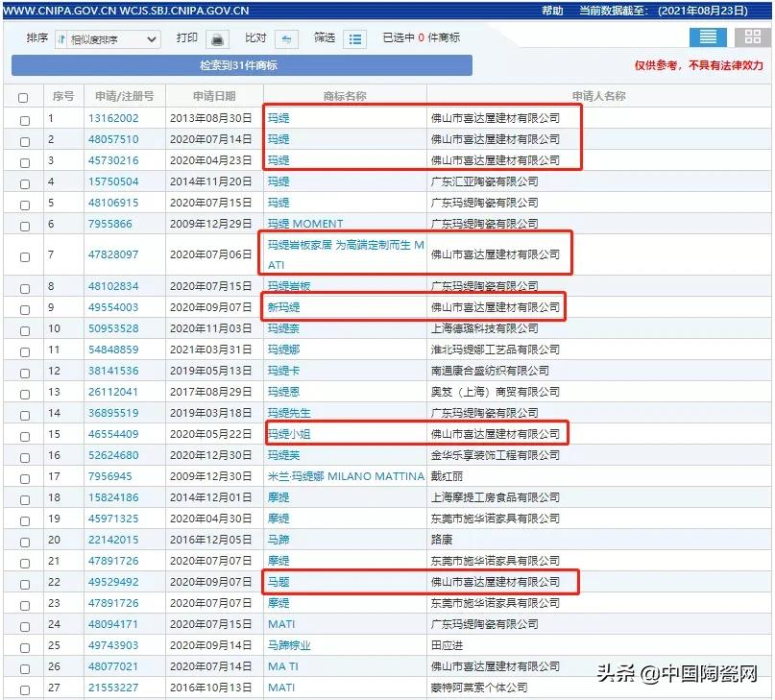Viewport: 775px width, 700px height.
Task: Open trademark 玛缇先生
Action: pyautogui.click(x=289, y=413)
